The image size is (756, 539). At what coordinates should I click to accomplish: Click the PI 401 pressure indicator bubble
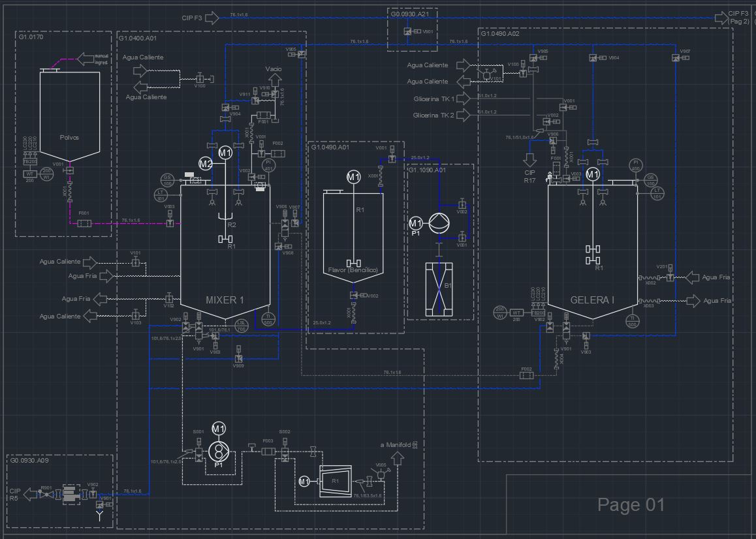[268, 165]
